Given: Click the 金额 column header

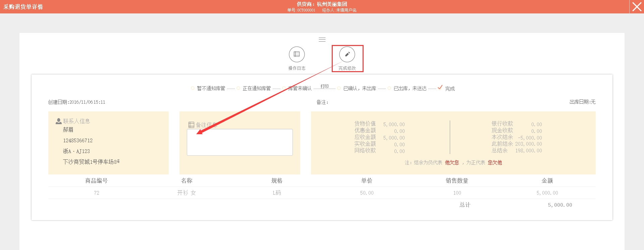Looking at the screenshot, I should [x=547, y=181].
